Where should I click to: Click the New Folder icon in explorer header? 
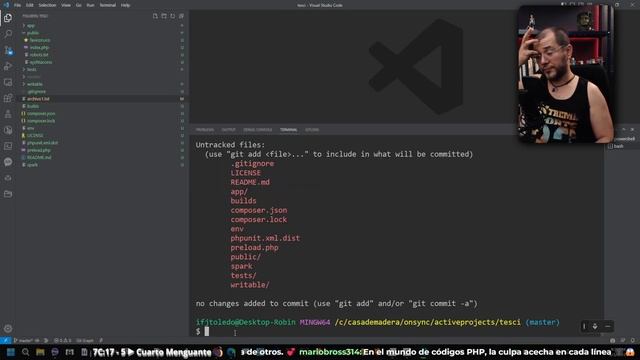point(164,16)
